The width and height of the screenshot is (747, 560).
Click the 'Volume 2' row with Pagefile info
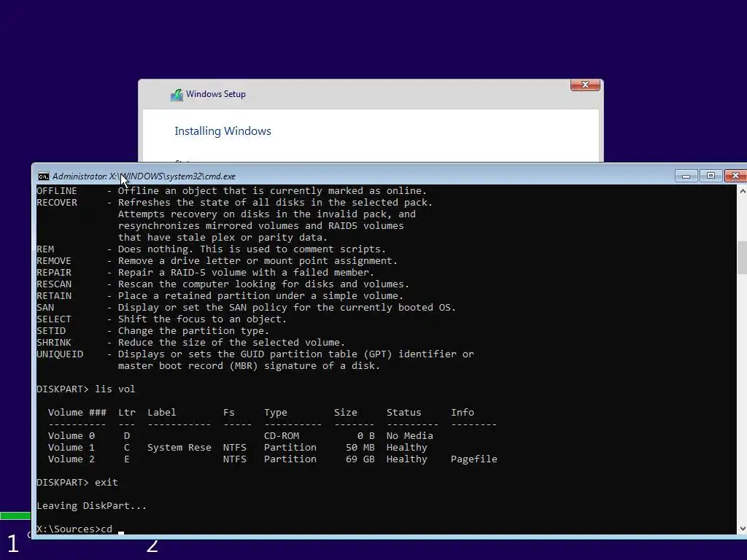click(273, 459)
